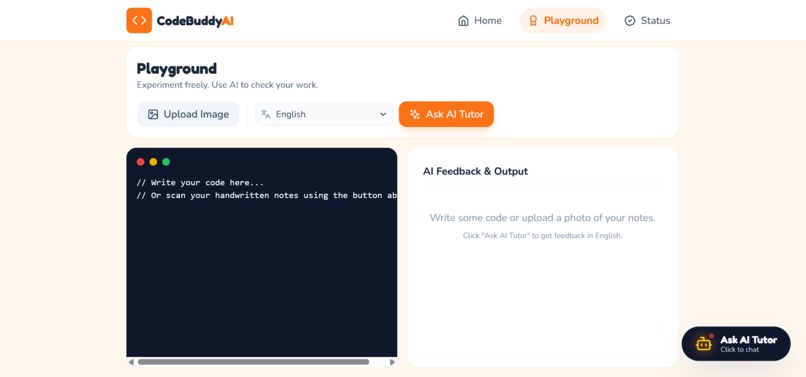
Task: Click the '// Write your code here...' line
Action: pos(200,183)
